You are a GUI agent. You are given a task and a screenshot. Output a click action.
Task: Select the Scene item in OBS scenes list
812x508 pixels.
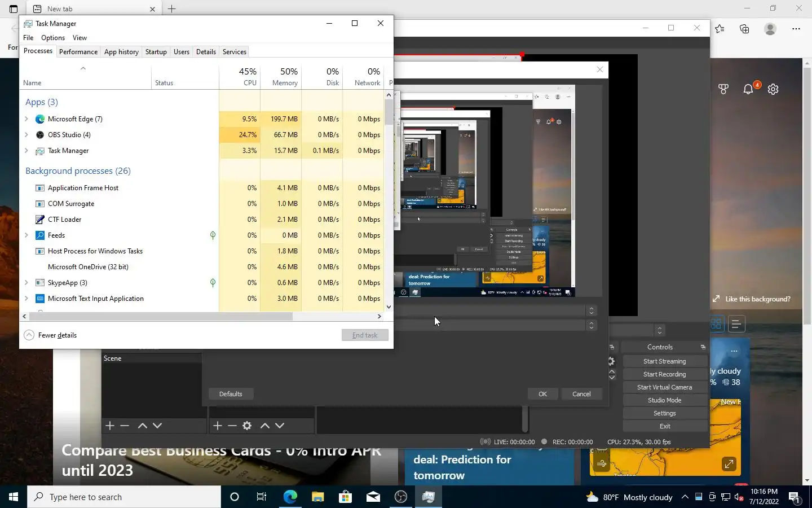151,358
